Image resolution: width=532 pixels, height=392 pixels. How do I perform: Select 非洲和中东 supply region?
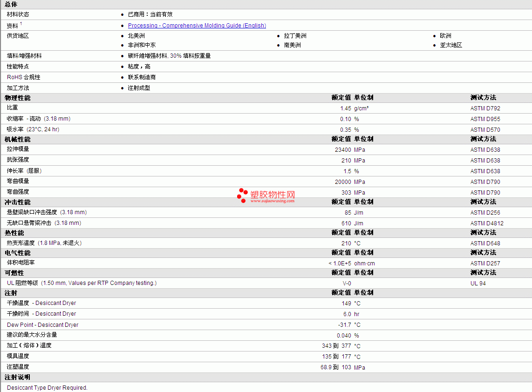pos(142,45)
